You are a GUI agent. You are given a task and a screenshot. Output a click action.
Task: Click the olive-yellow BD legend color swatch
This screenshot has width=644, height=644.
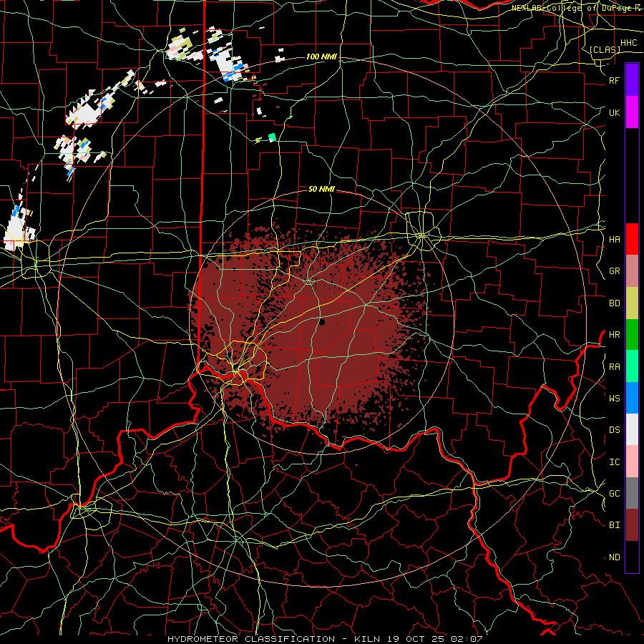(632, 303)
